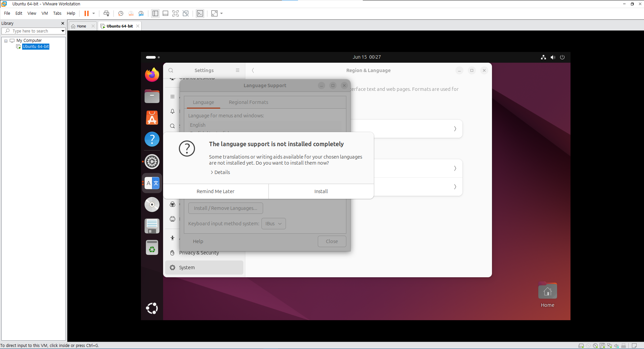Open the Edit menu
Viewport: 644px width, 349px height.
[x=19, y=13]
